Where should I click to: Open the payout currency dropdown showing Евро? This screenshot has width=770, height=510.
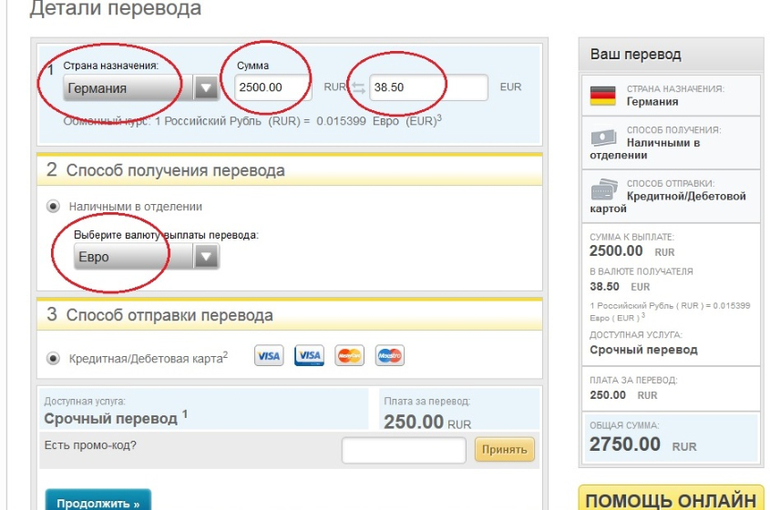coord(146,257)
